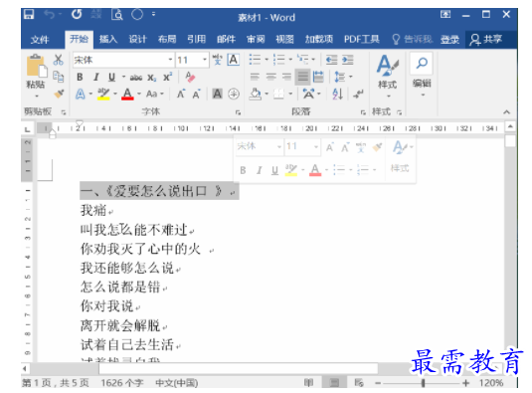
Task: Toggle Bold in the ribbon font group
Action: (80, 77)
